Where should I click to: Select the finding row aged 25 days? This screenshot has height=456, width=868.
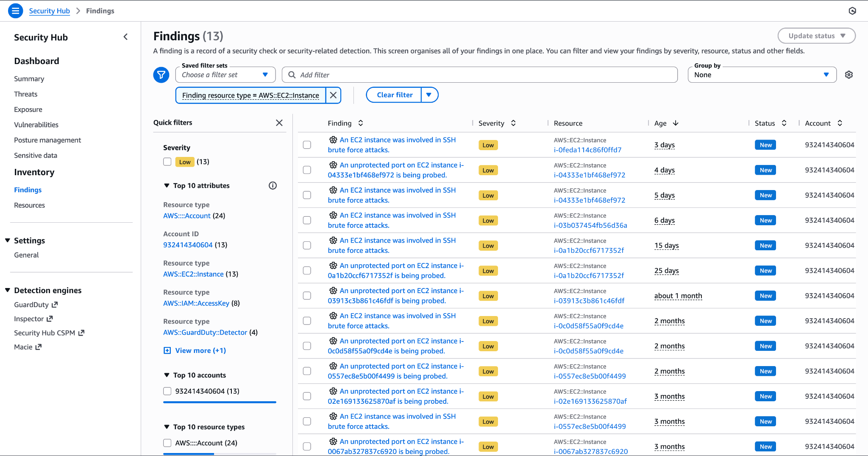click(307, 271)
